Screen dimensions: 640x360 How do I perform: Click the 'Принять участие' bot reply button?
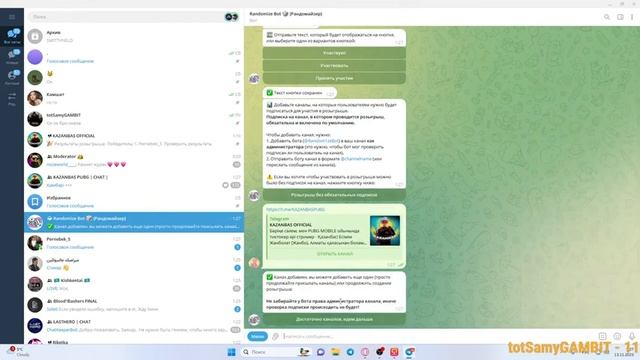pos(334,78)
